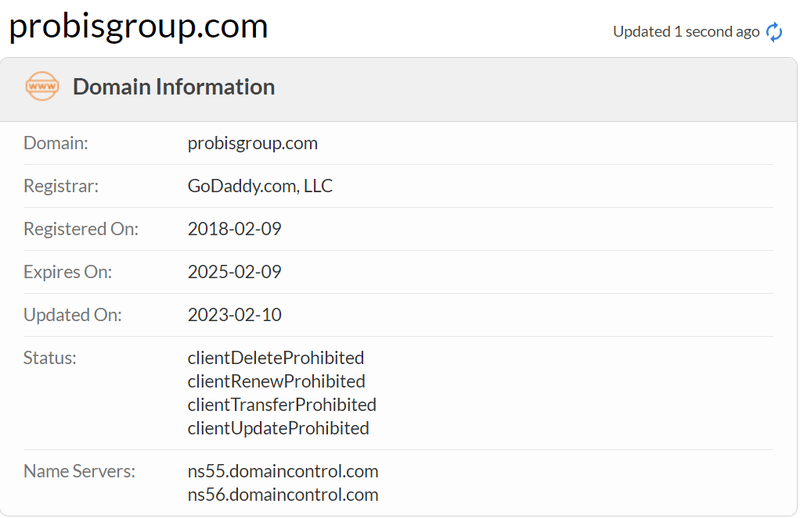Click the probisgroup.com page title

tap(138, 26)
